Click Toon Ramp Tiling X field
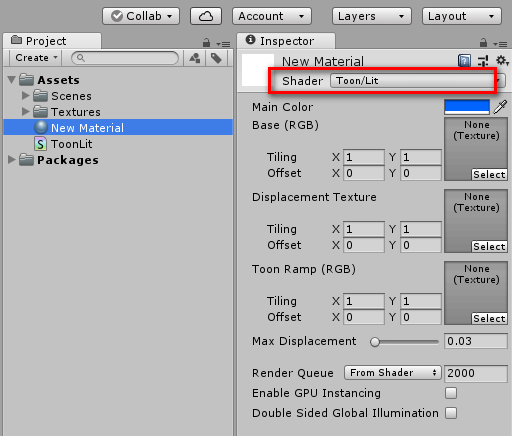This screenshot has height=436, width=512. coord(364,301)
